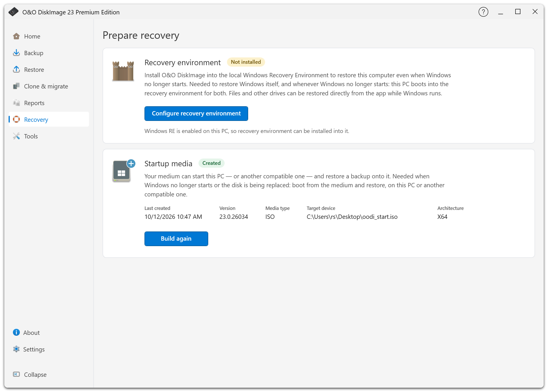The height and width of the screenshot is (392, 548).
Task: Click the Not installed status badge
Action: click(x=246, y=62)
